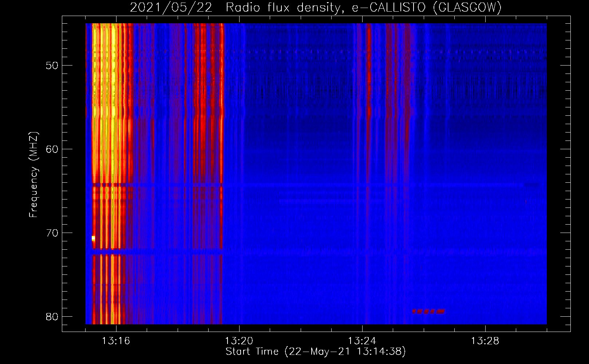This screenshot has width=589, height=364.
Task: Click the bright white spot near 70 MHz
Action: pyautogui.click(x=93, y=238)
